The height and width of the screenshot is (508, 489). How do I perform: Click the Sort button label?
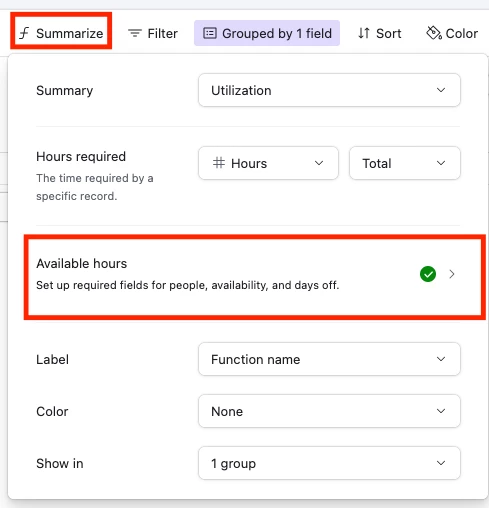point(388,33)
